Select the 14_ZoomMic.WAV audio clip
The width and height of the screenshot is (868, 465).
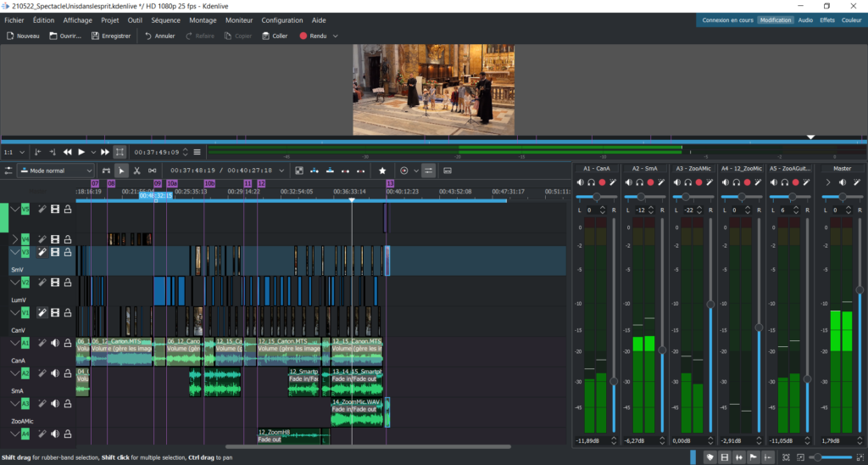point(357,412)
